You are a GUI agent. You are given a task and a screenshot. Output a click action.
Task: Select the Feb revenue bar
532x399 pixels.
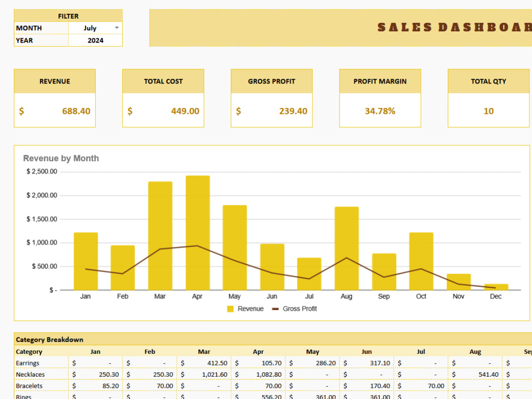(x=123, y=268)
